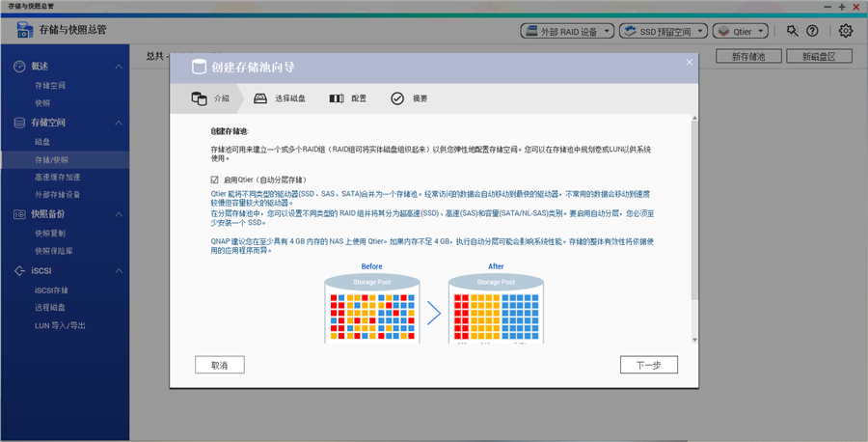The image size is (868, 442).
Task: Click the global settings gear icon
Action: click(x=846, y=31)
